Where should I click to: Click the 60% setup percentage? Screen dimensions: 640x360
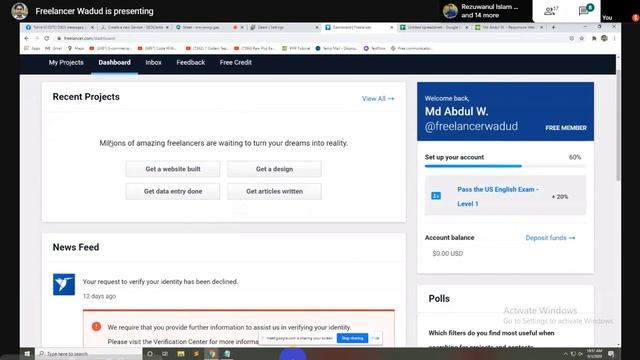click(575, 157)
